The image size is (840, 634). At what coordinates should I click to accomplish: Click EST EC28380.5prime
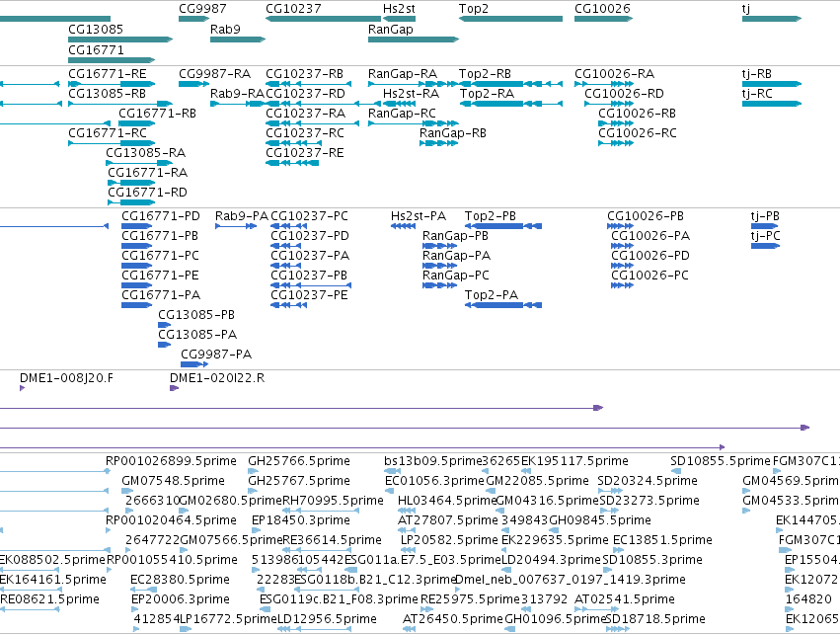pos(180,580)
